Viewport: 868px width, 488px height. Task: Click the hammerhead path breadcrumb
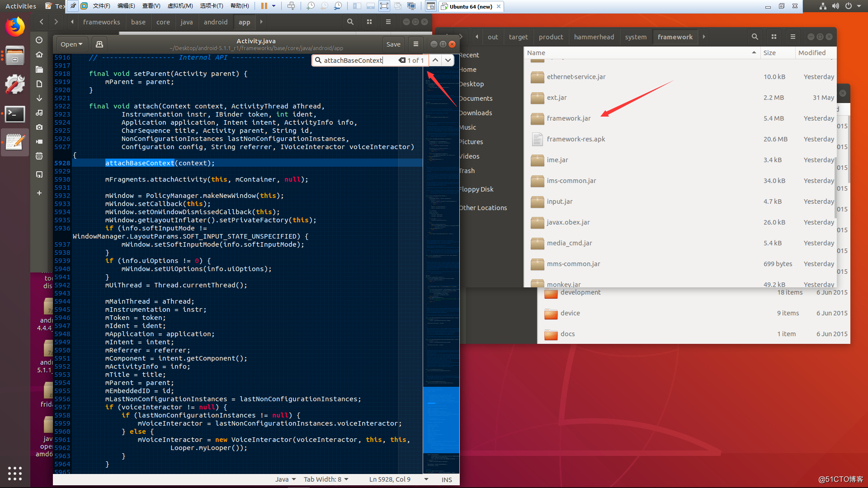[x=594, y=37]
